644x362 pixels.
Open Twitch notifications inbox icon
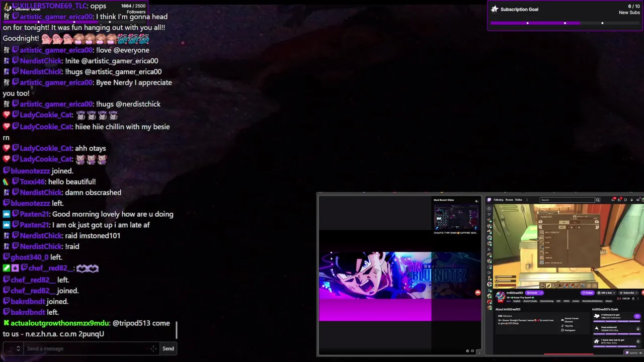(x=613, y=200)
